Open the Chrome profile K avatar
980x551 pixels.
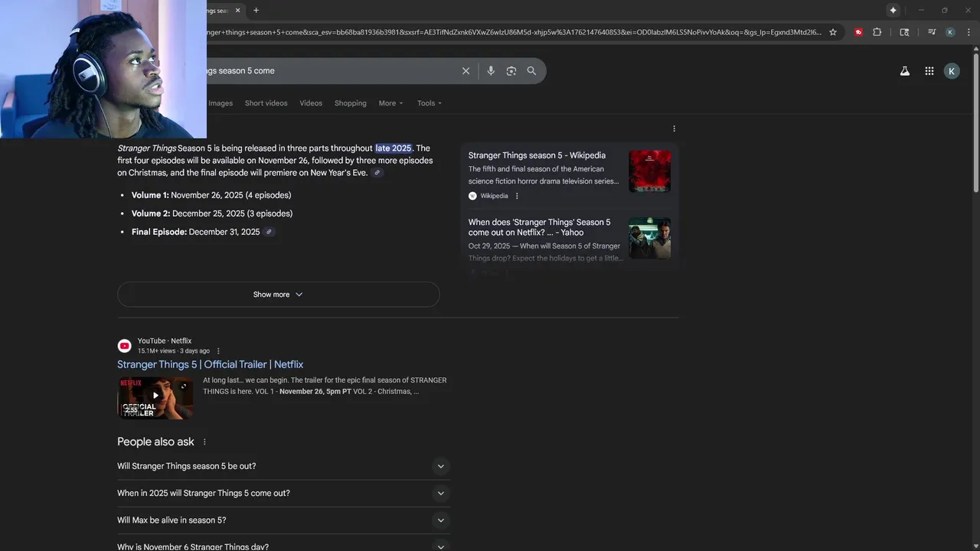[x=950, y=32]
